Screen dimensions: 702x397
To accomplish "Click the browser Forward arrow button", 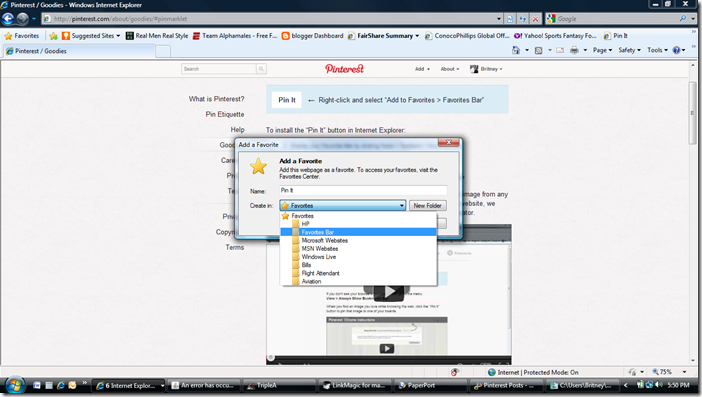I will pyautogui.click(x=22, y=19).
